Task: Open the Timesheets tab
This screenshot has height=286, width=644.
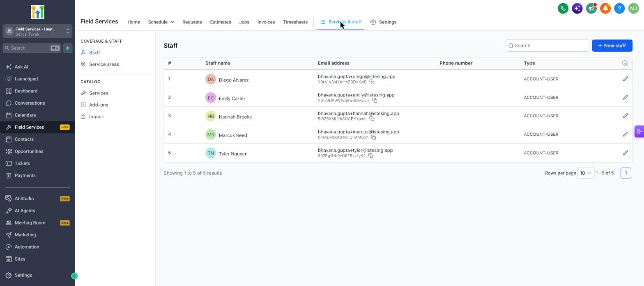Action: coord(295,22)
